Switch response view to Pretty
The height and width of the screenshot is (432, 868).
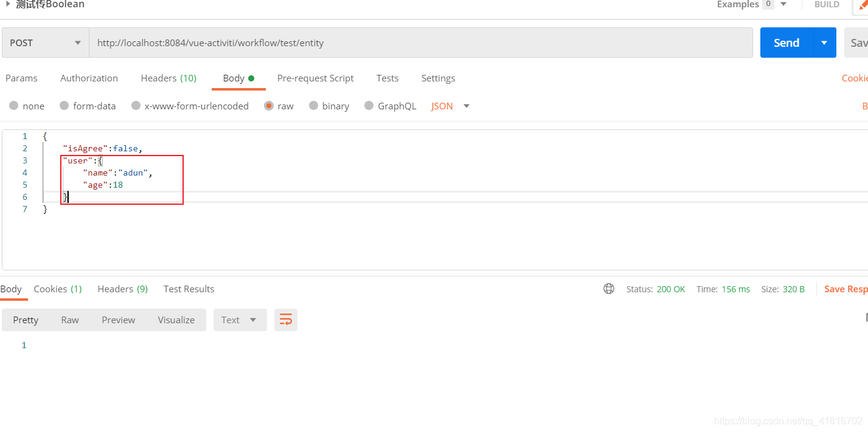click(26, 320)
